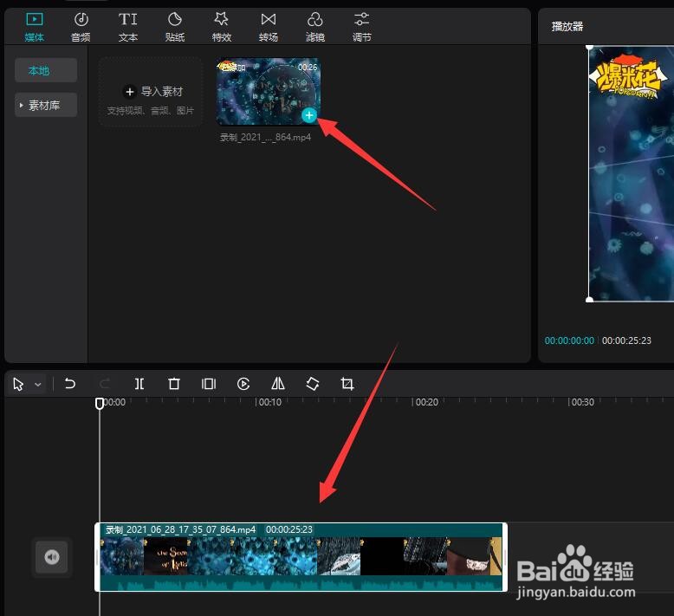Image resolution: width=674 pixels, height=616 pixels.
Task: Click the 播放器 player panel title
Action: coord(567,27)
